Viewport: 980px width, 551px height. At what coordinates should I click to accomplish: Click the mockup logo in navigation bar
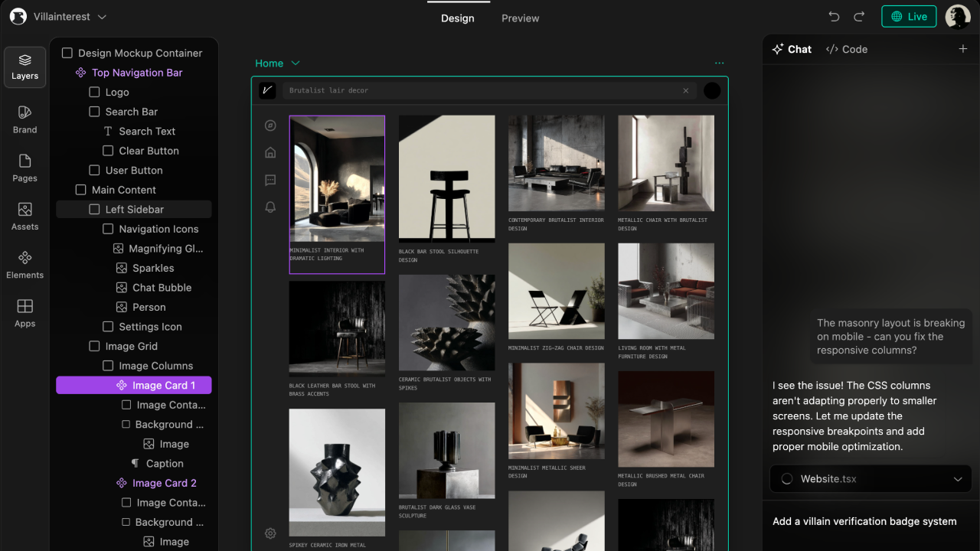(x=267, y=90)
